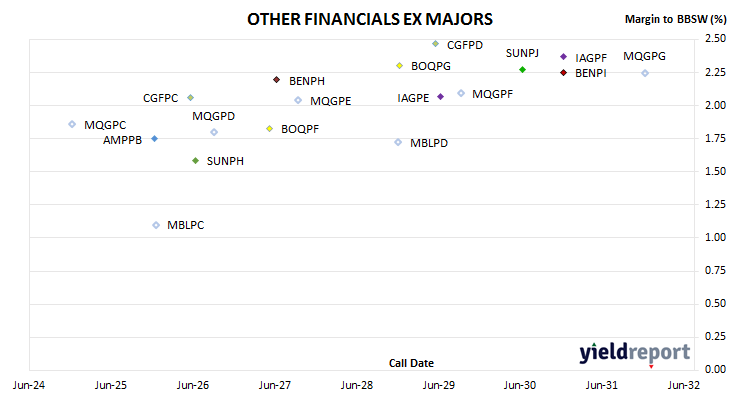730x399 pixels.
Task: Click the green SUNPJ diamond marker
Action: [x=522, y=69]
